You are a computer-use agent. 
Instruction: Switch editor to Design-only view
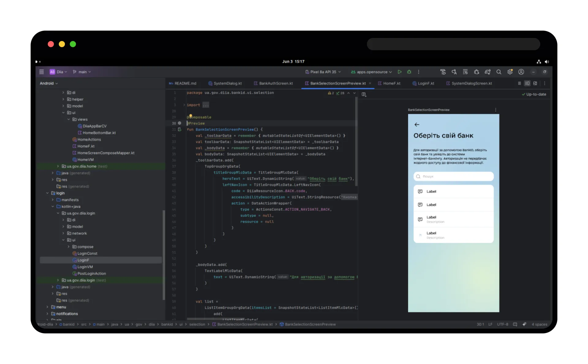[535, 83]
